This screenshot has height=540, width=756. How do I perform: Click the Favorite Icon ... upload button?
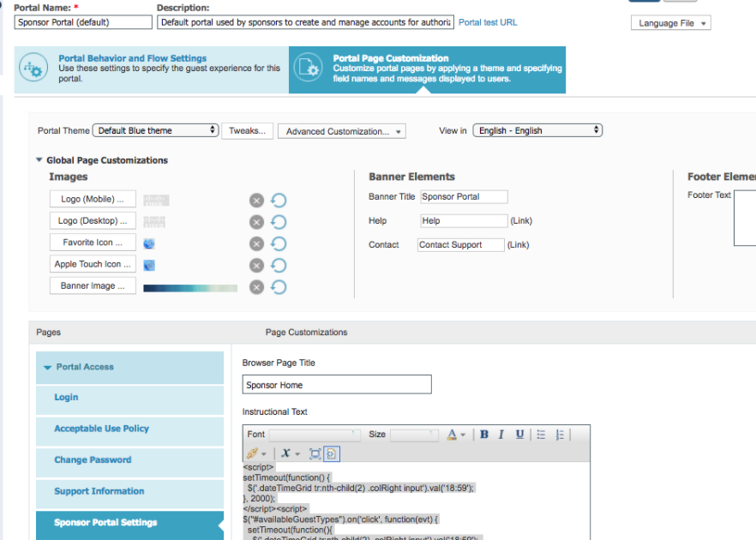point(93,242)
